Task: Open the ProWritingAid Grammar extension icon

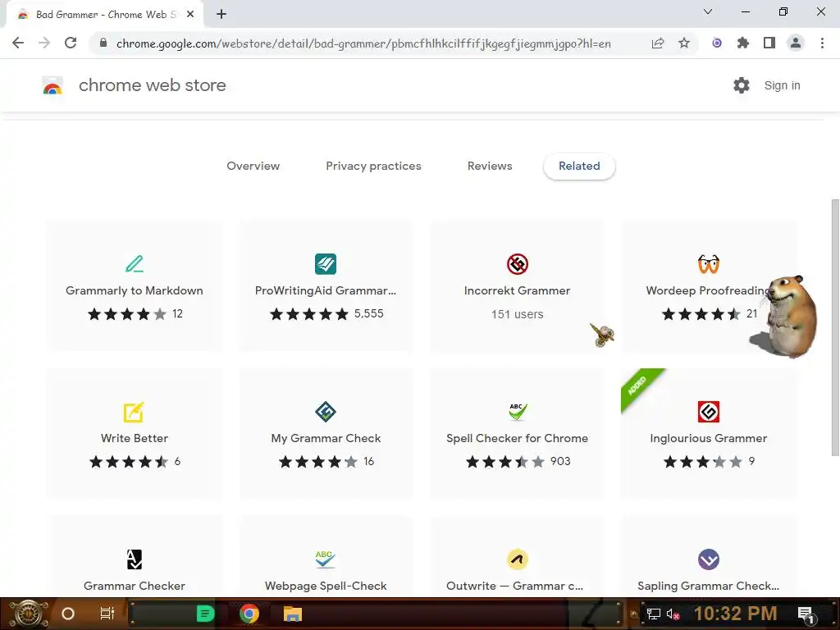Action: (x=326, y=263)
